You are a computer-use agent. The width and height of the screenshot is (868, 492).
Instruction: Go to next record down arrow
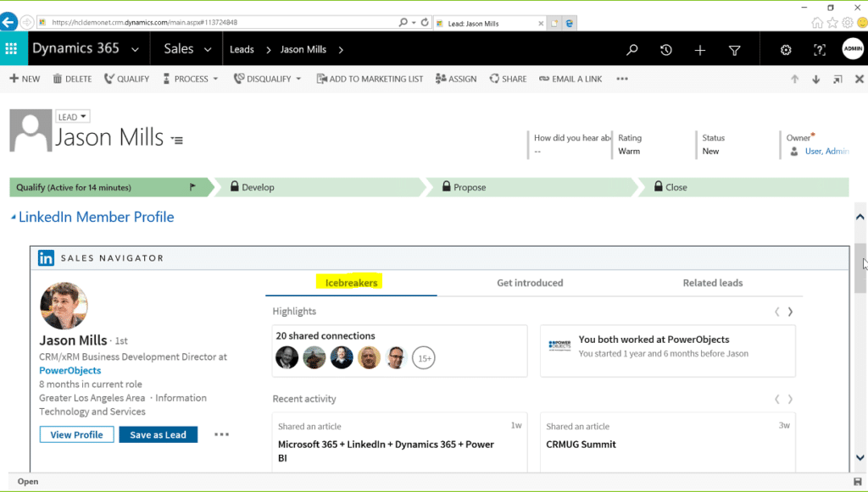tap(816, 79)
